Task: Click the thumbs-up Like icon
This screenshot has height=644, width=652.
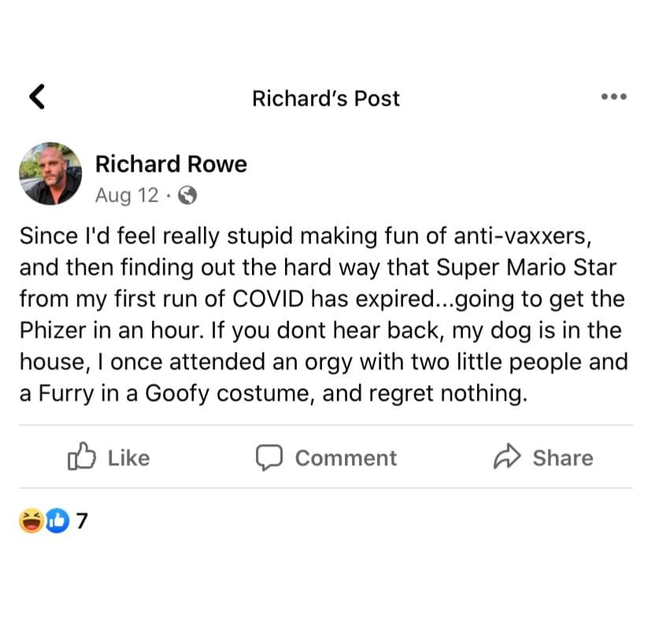Action: point(81,457)
